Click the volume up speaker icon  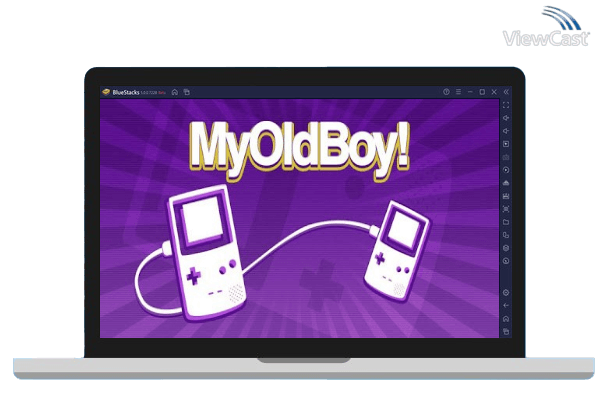pyautogui.click(x=506, y=118)
